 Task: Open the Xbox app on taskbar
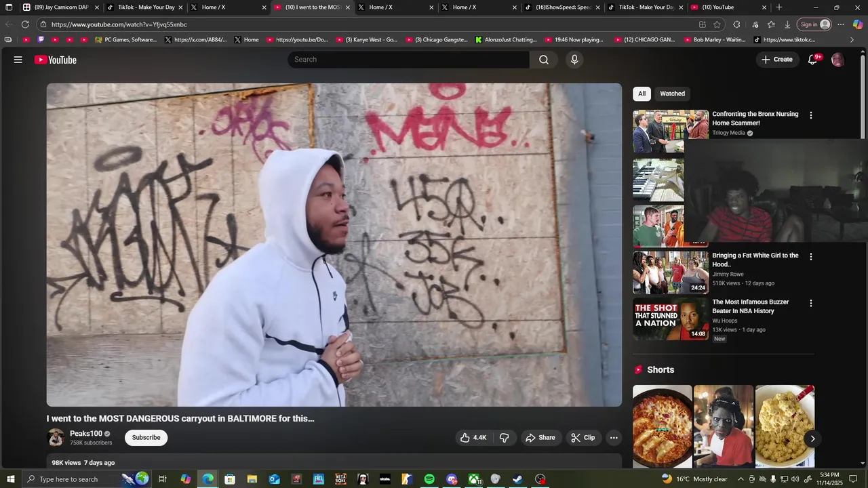[474, 479]
